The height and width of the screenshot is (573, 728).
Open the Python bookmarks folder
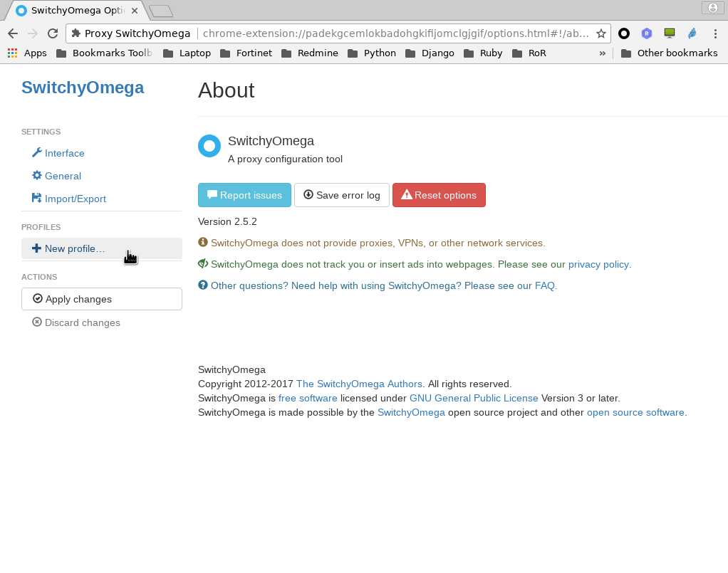372,53
